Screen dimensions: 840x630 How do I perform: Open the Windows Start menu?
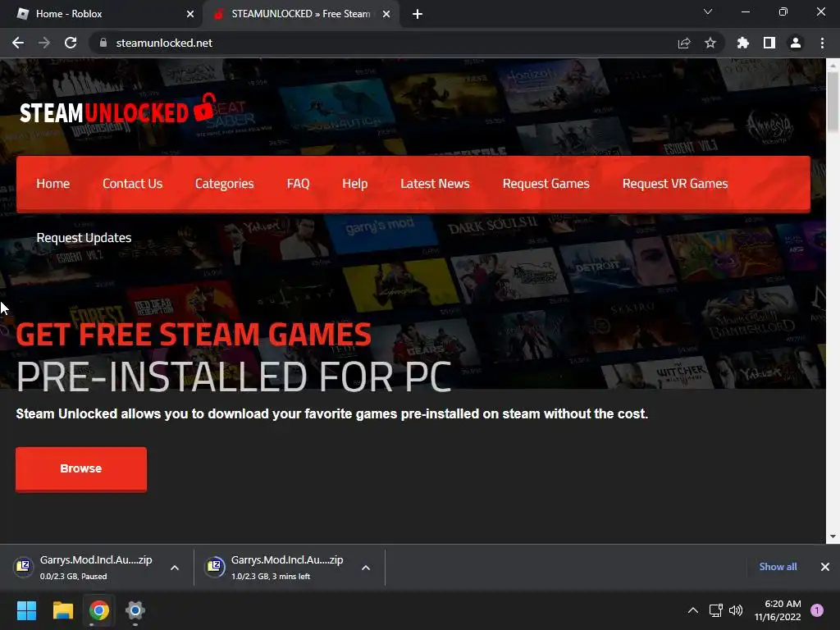26,610
